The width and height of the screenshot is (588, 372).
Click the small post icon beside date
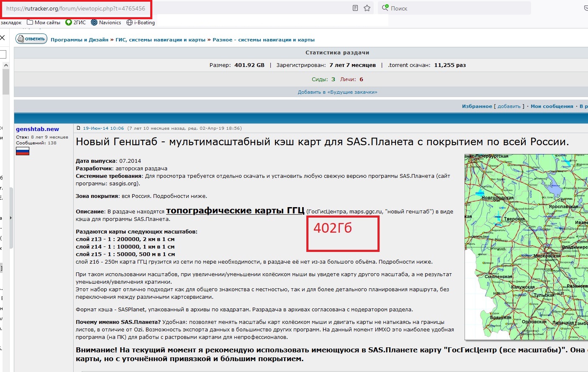coord(78,128)
